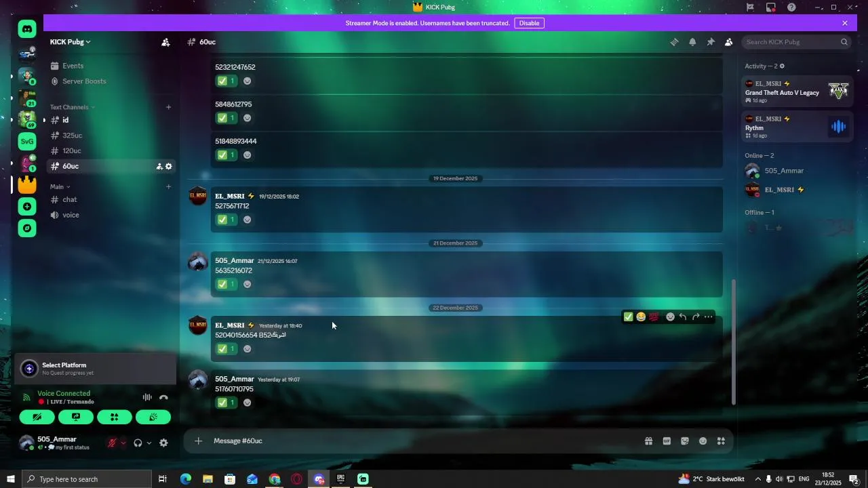Start an Activity in voice panel
This screenshot has height=488, width=868.
pos(114,418)
